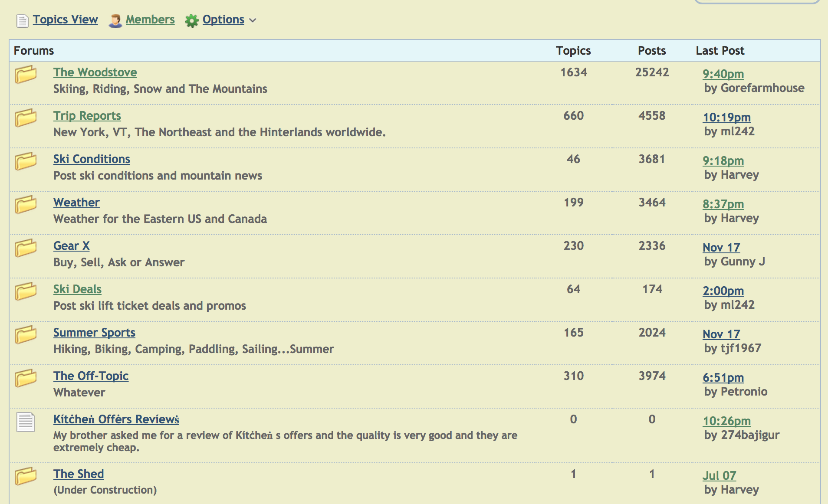Click the document icon beside Kitchen Offers Reviews
The height and width of the screenshot is (504, 828).
coord(26,422)
